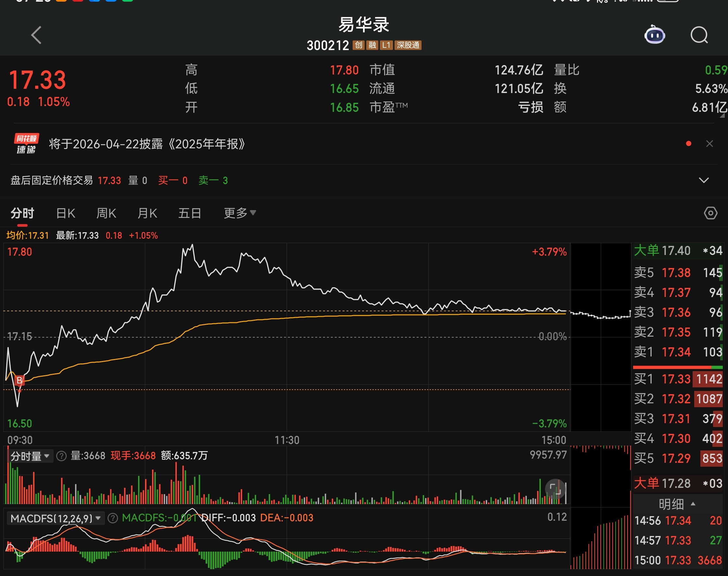This screenshot has height=576, width=728.
Task: Tap the 深股通 tag under stock code
Action: tap(408, 45)
